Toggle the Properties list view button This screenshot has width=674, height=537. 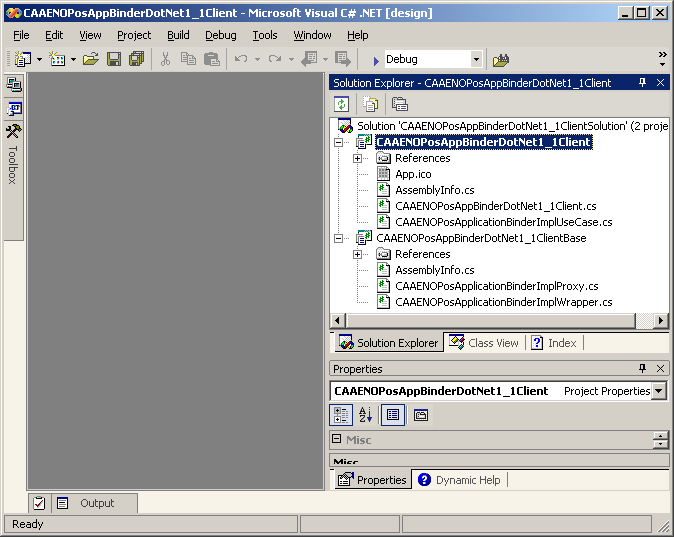pyautogui.click(x=393, y=415)
